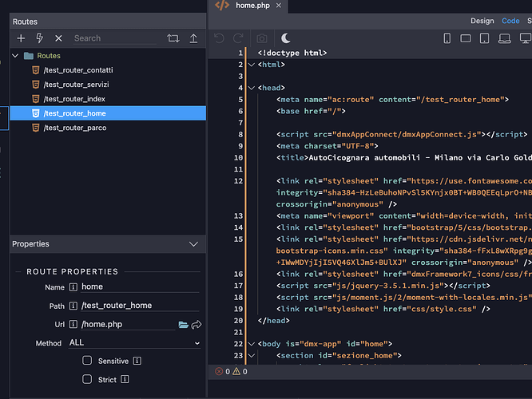Click the jquery-3.5.1.min.js script line
The width and height of the screenshot is (532, 399).
[x=383, y=286]
